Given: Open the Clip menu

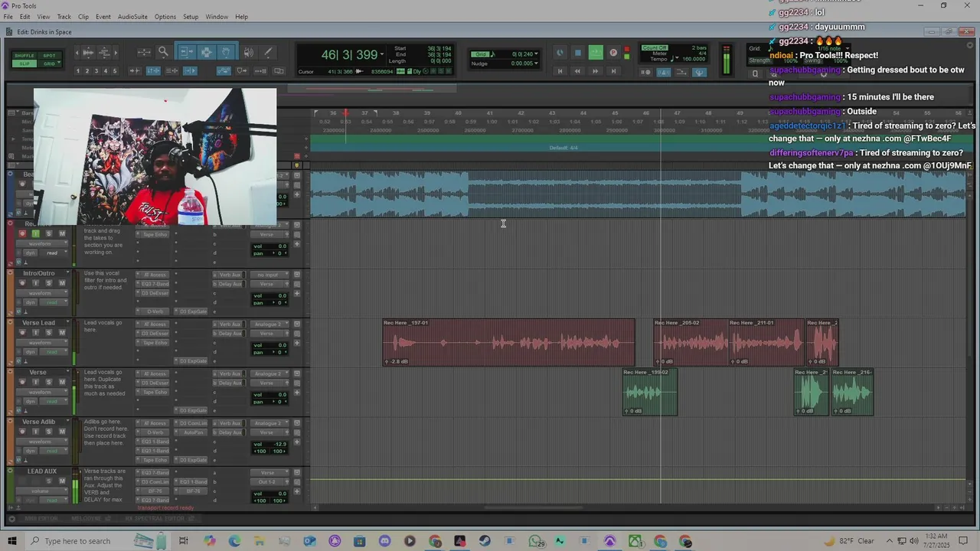Looking at the screenshot, I should 83,17.
